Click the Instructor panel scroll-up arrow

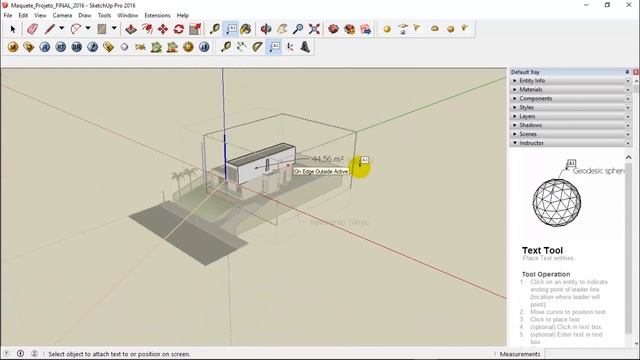pos(629,157)
